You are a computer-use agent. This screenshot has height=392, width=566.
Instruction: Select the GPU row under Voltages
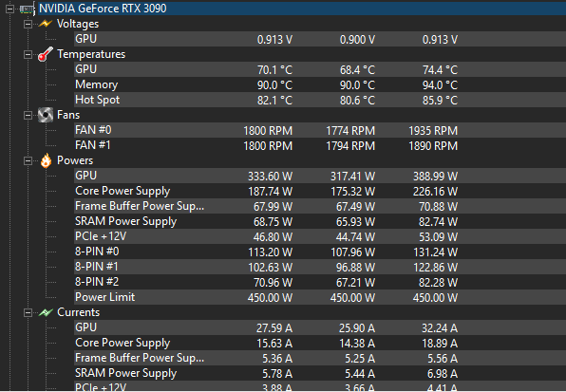[x=320, y=39]
